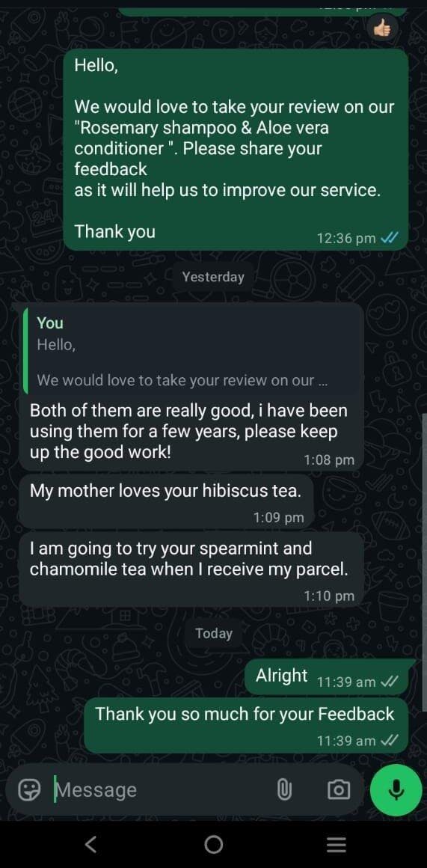Select the hibiscus tea message bubble
The width and height of the screenshot is (427, 868).
click(x=167, y=501)
